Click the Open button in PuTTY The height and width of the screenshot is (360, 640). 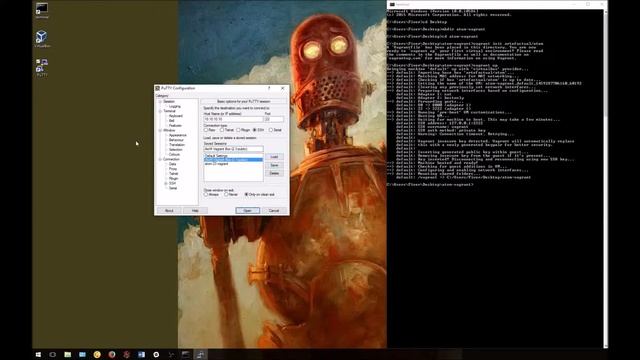(247, 211)
